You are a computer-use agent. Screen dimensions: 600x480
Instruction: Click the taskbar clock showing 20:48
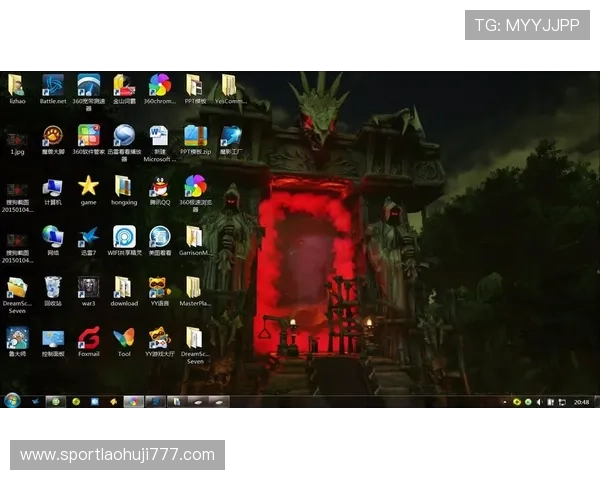click(581, 402)
